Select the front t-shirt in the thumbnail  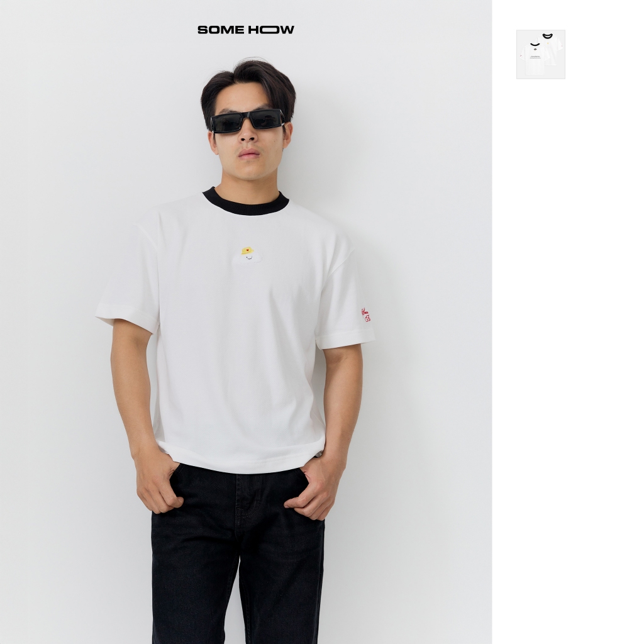(x=533, y=60)
